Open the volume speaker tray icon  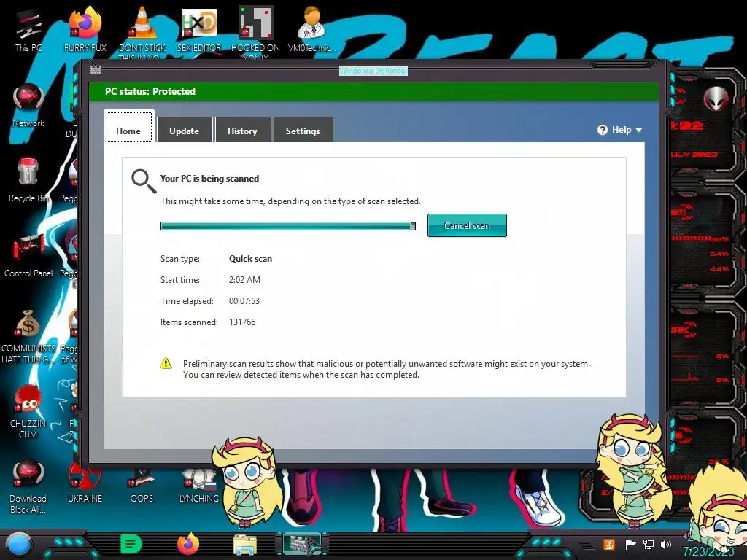click(666, 544)
